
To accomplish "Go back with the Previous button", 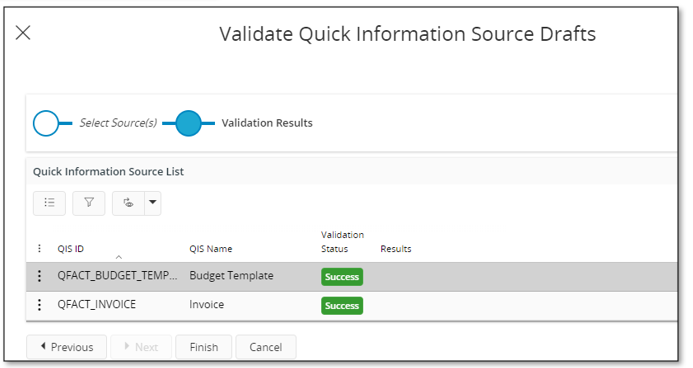I will point(67,347).
